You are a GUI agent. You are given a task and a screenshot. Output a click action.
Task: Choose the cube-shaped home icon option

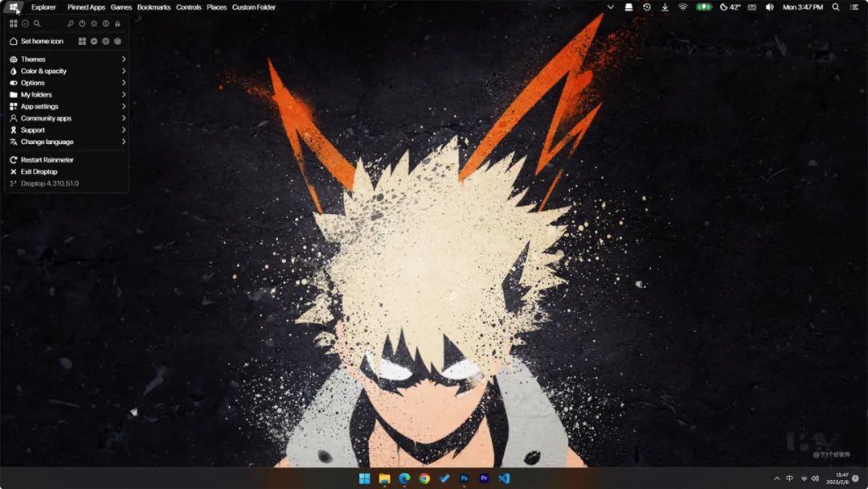coord(117,42)
